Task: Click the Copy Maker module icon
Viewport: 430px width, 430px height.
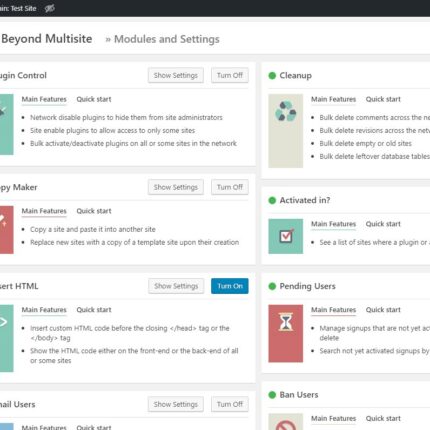Action: pyautogui.click(x=7, y=230)
